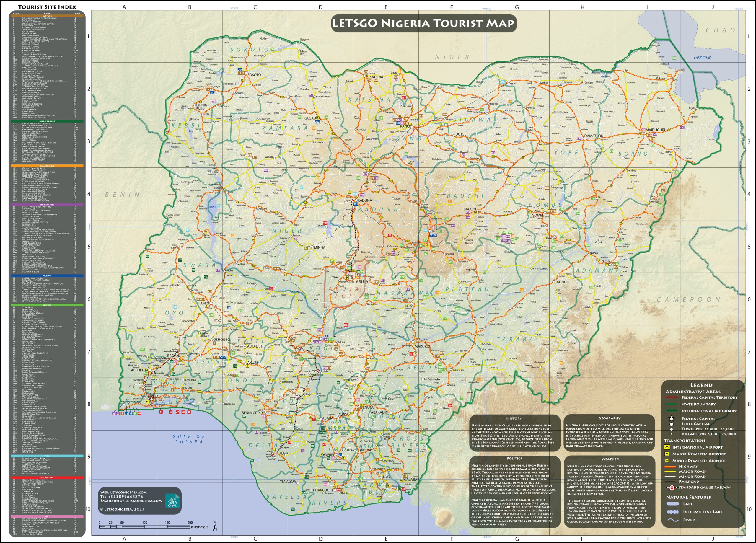Click 'Oban-Group Forest Reserve' index row
This screenshot has width=756, height=543.
(x=45, y=124)
